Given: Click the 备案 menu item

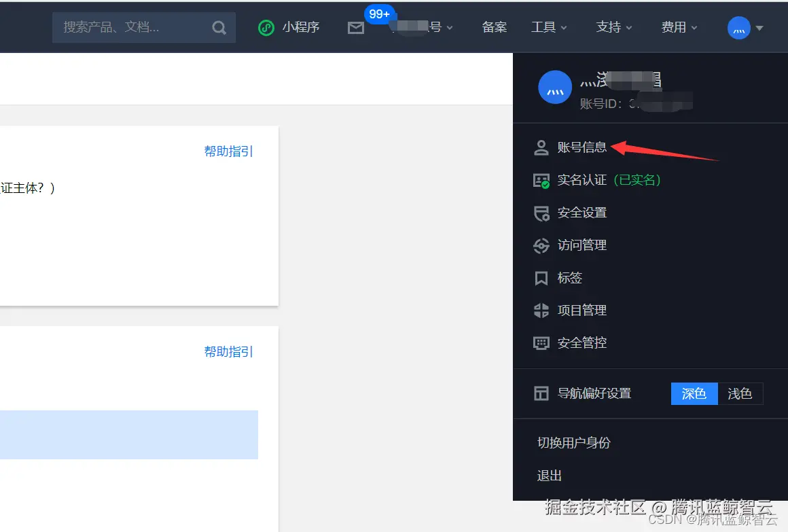Looking at the screenshot, I should click(x=495, y=27).
